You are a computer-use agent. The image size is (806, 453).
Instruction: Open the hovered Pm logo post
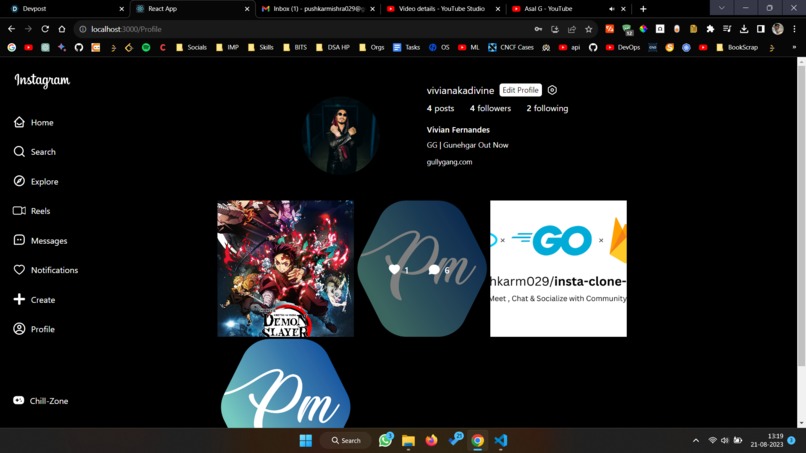pyautogui.click(x=422, y=268)
